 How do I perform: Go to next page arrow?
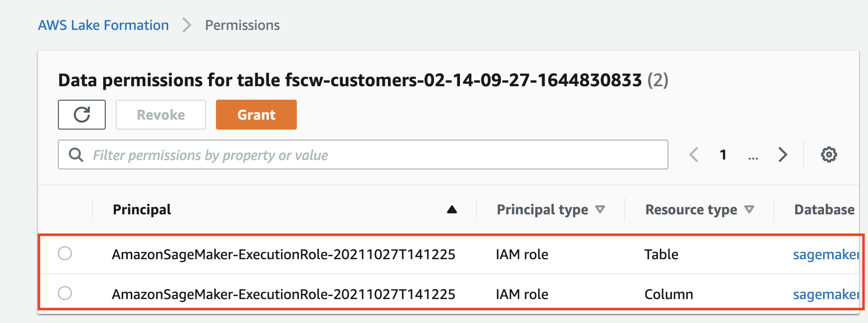click(783, 155)
